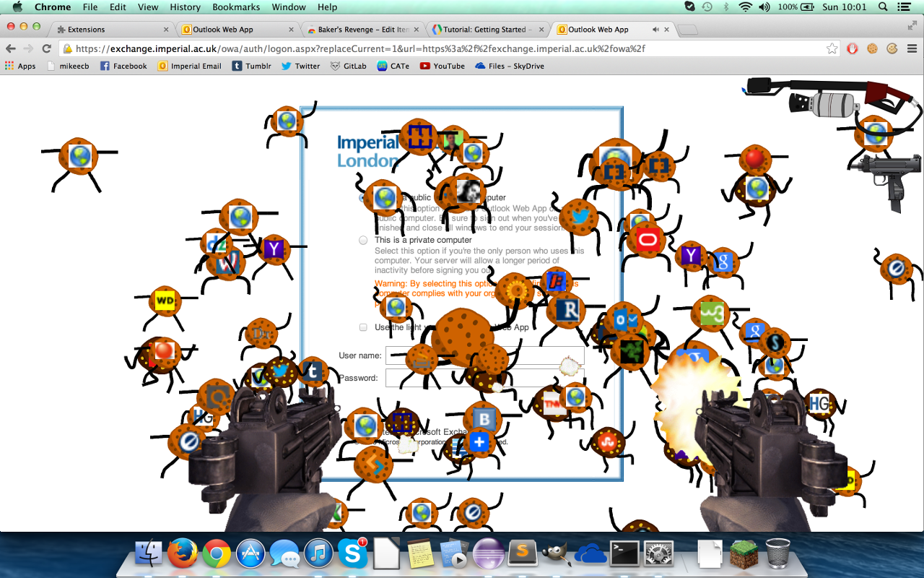Open the SkyDrive cloud icon in the dock
Screen dimensions: 924x578
(x=590, y=554)
